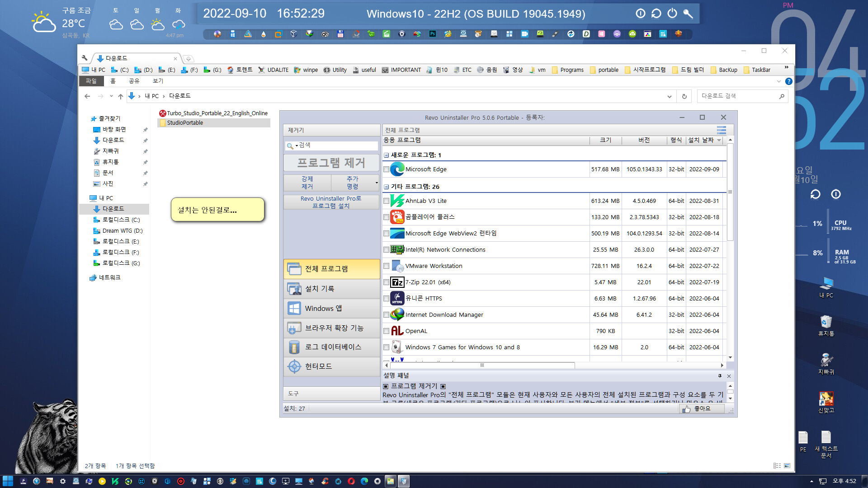Open recent locations dropdown in Explorer nav
Viewport: 868px width, 488px height.
click(x=111, y=96)
